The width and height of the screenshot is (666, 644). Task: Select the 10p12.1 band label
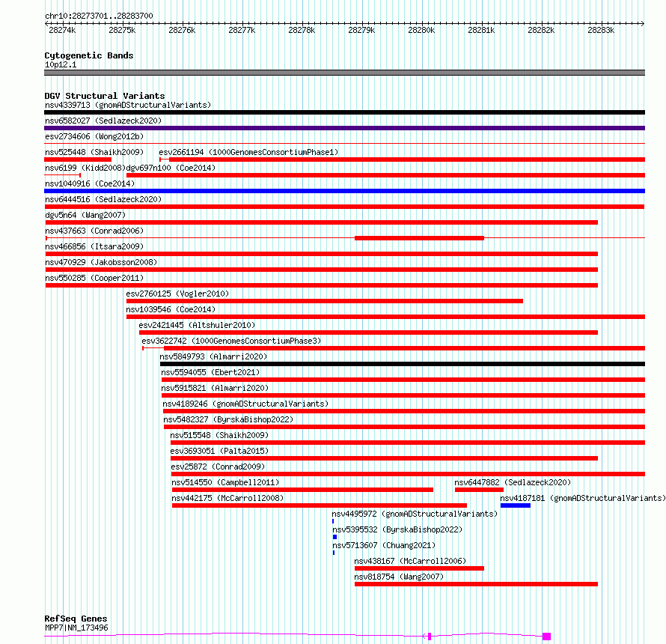coord(61,65)
